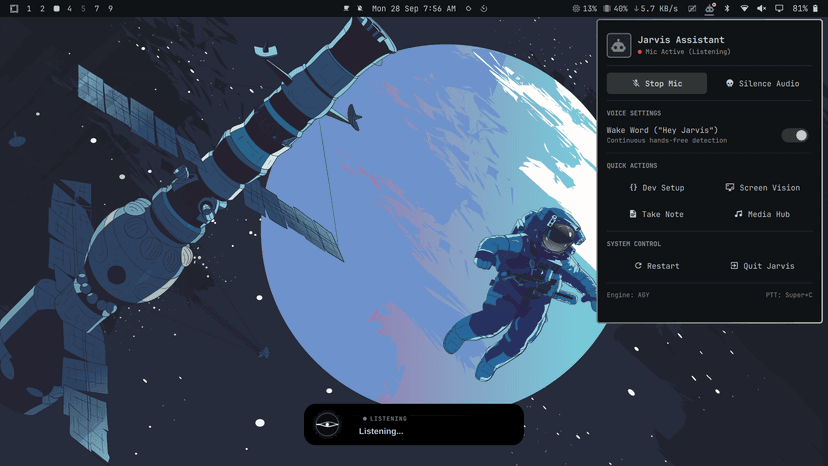Switch to workspace 9

point(110,8)
